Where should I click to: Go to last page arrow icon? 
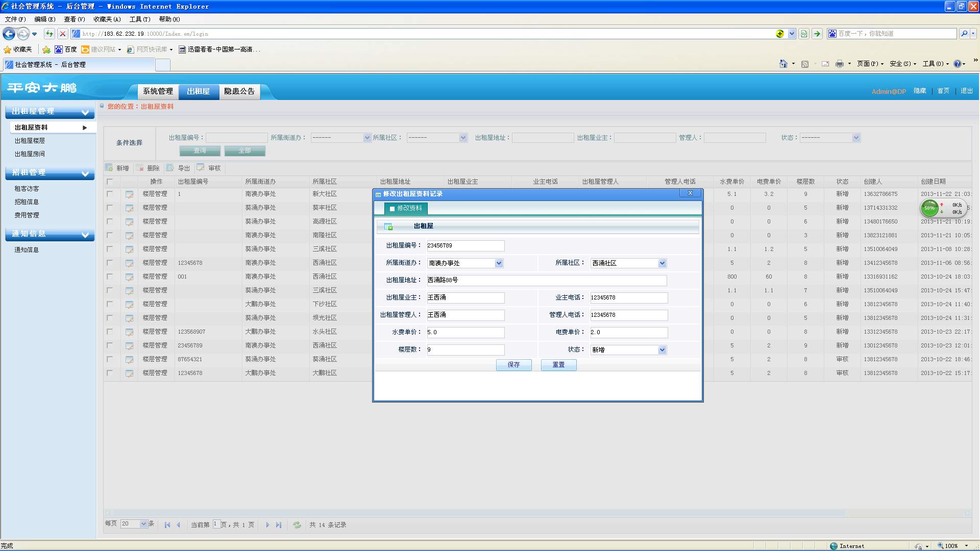click(279, 525)
